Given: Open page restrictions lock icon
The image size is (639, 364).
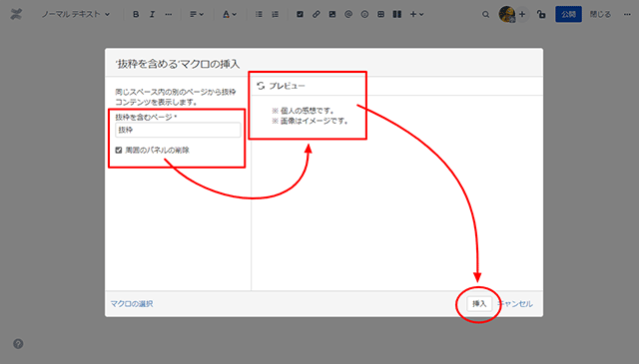Looking at the screenshot, I should point(541,14).
